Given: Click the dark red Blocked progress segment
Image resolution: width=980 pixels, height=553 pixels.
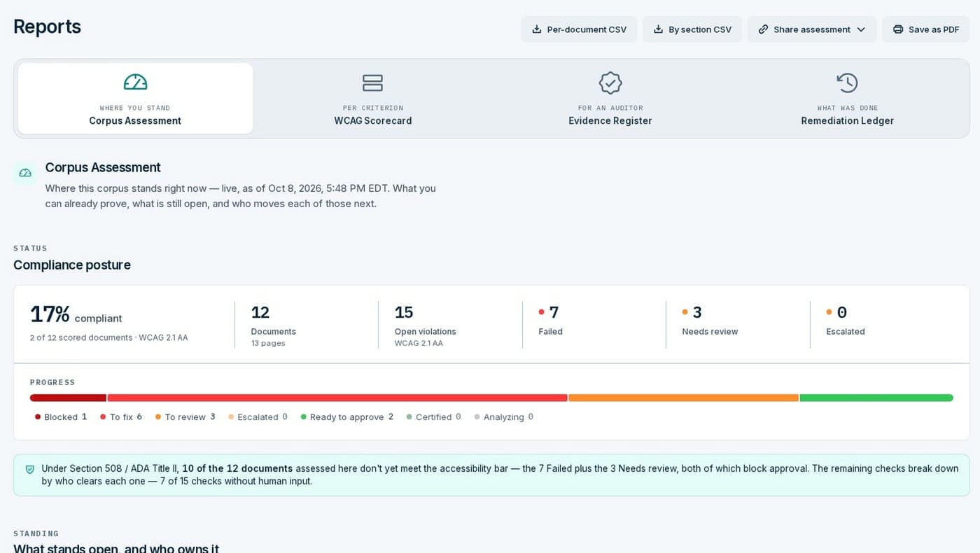Looking at the screenshot, I should (68, 398).
